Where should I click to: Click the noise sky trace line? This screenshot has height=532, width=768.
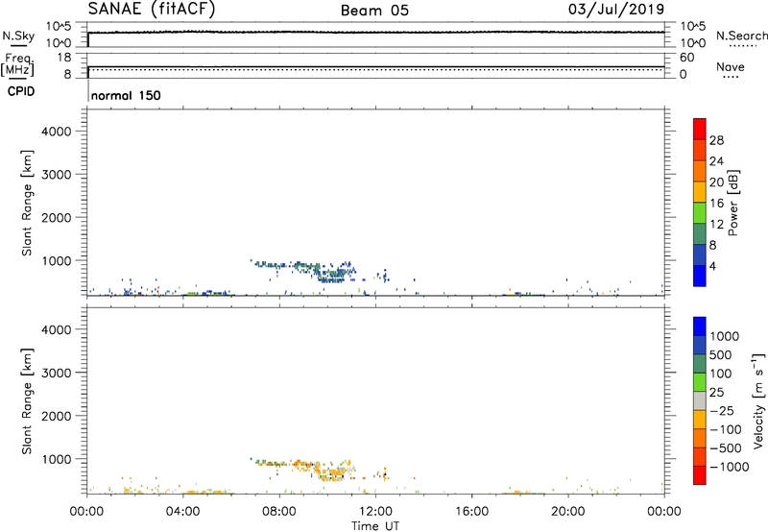click(x=375, y=33)
